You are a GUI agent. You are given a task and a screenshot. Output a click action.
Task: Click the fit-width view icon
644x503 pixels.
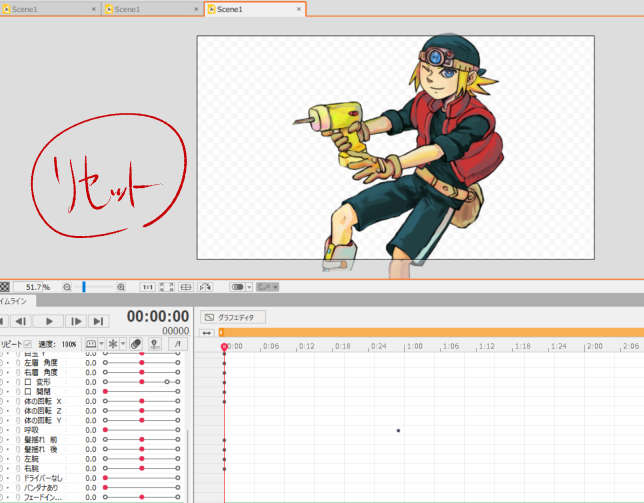tap(186, 287)
